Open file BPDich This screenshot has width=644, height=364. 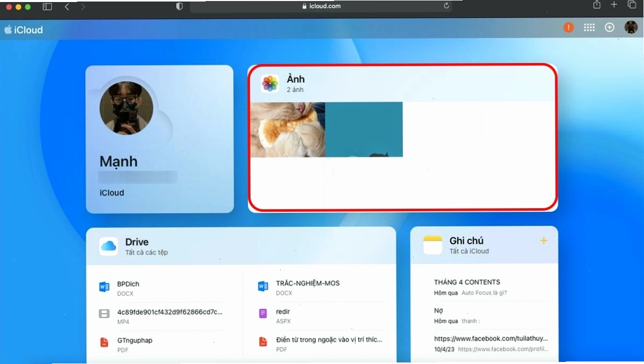point(128,284)
